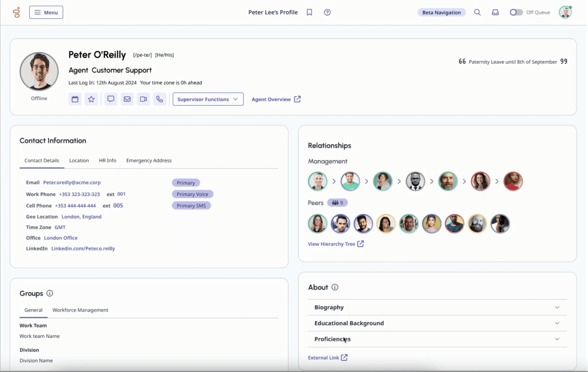The image size is (588, 372).
Task: Open the Menu button
Action: pos(46,12)
